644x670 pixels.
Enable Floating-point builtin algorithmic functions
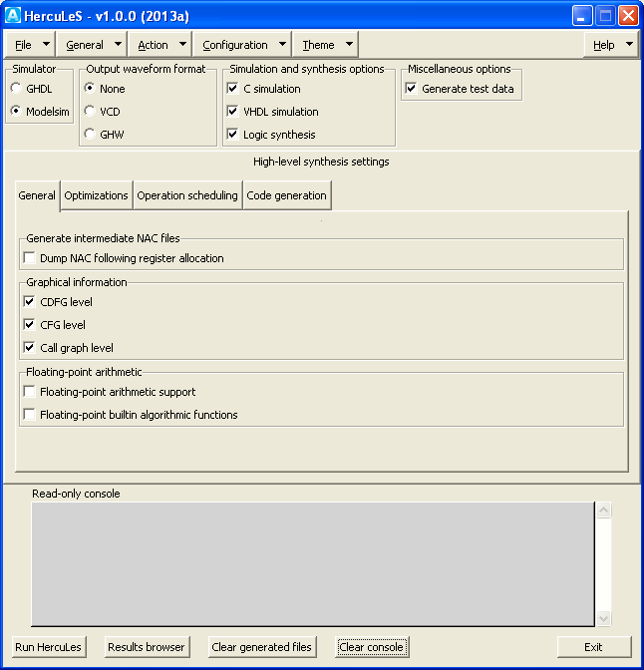(x=30, y=415)
